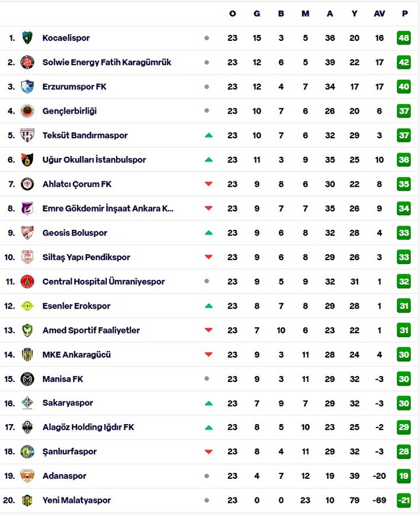Sort table by the P points column
Screen dimensions: 420x515
405,13
